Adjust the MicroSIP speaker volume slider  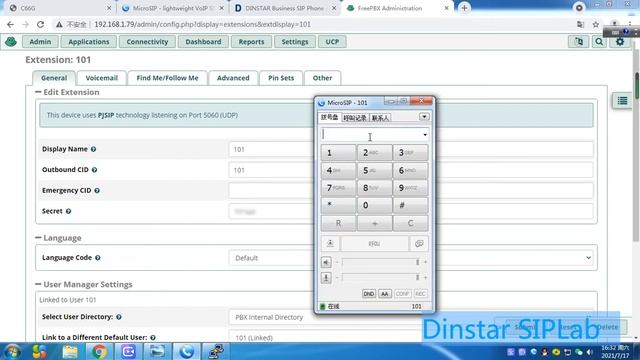click(x=380, y=262)
